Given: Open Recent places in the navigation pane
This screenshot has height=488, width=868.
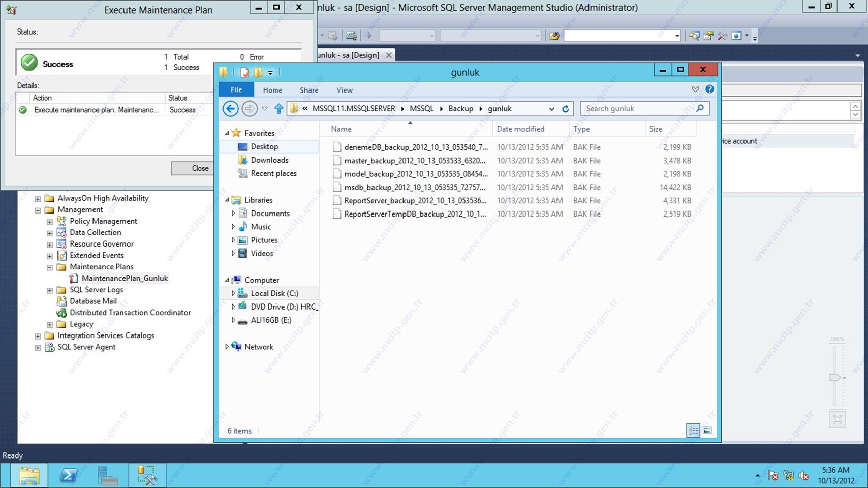Looking at the screenshot, I should (x=273, y=173).
